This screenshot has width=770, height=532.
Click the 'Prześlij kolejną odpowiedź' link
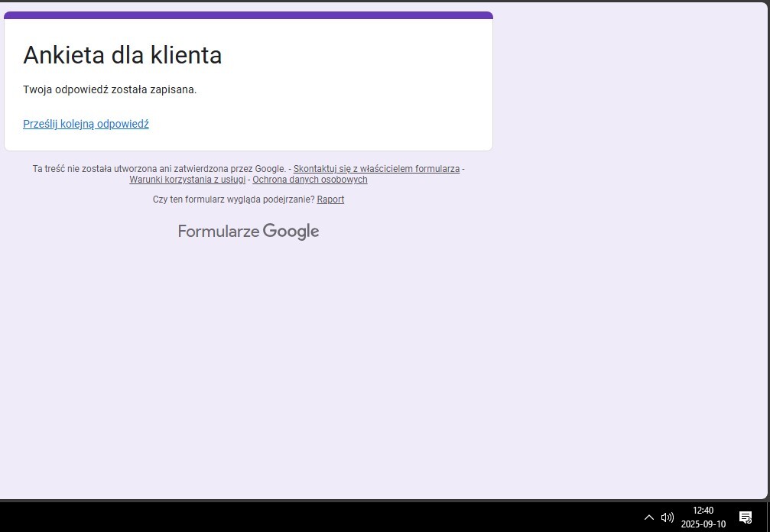point(86,124)
